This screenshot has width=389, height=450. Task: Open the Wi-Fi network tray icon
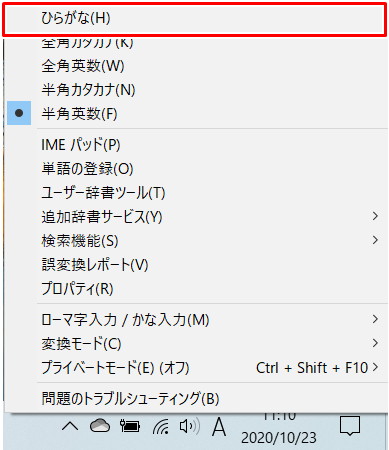coord(161,427)
